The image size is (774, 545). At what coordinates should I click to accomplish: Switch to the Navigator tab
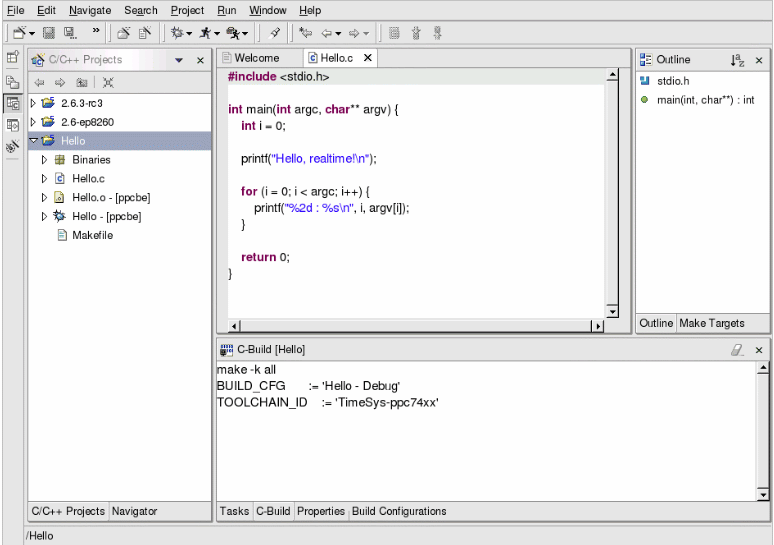[134, 511]
